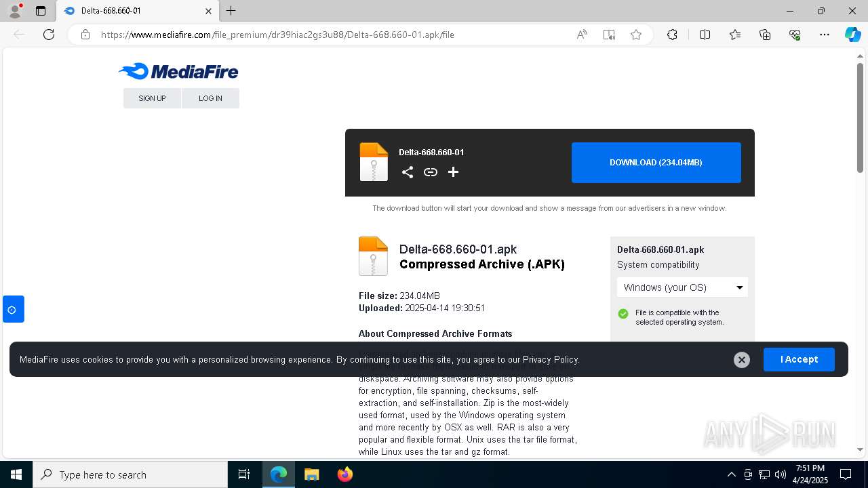Click Compressed Archive (.APK) heading
The image size is (868, 488).
pyautogui.click(x=482, y=264)
